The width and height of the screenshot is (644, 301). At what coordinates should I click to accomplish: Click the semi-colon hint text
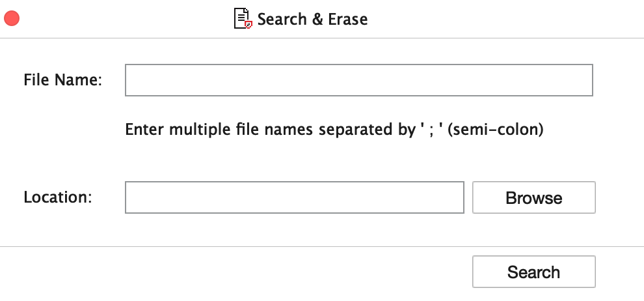pos(334,130)
